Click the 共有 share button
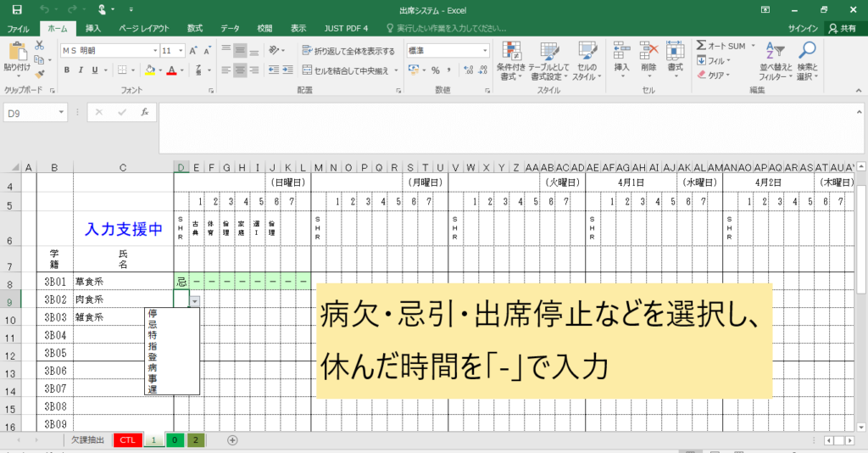This screenshot has height=453, width=868. pyautogui.click(x=843, y=28)
